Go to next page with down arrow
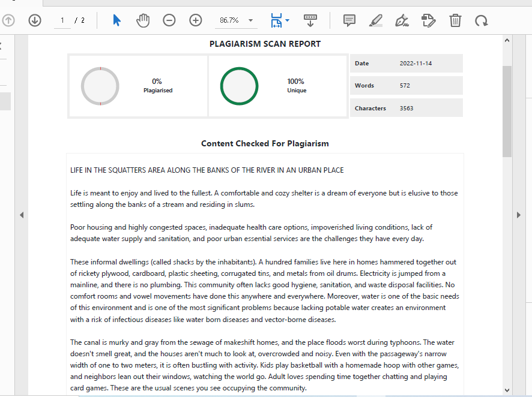The image size is (532, 397). pos(35,20)
